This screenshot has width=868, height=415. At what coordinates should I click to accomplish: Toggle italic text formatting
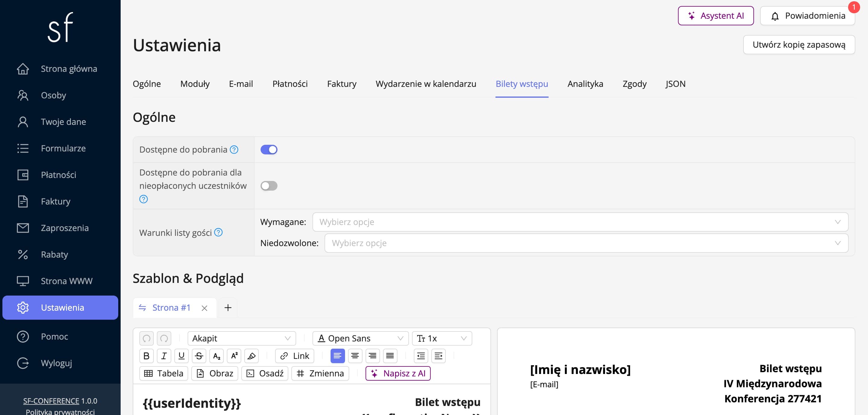click(x=164, y=356)
